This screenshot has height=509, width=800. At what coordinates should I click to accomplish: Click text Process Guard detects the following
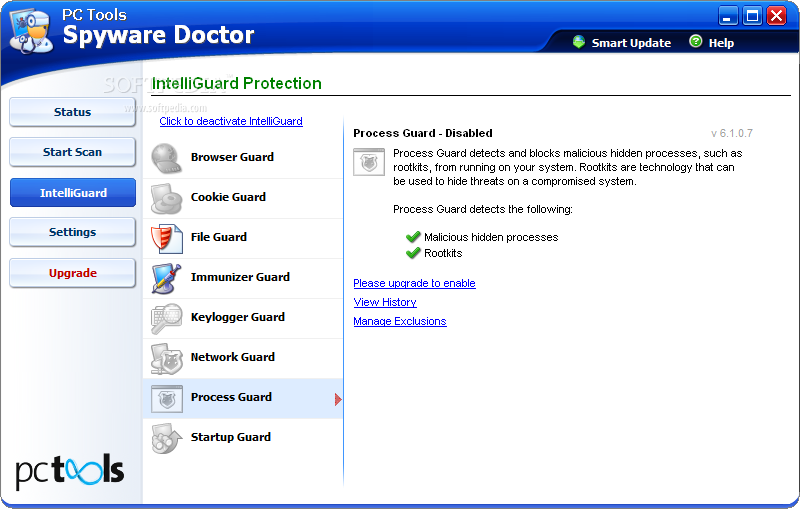coord(483,209)
